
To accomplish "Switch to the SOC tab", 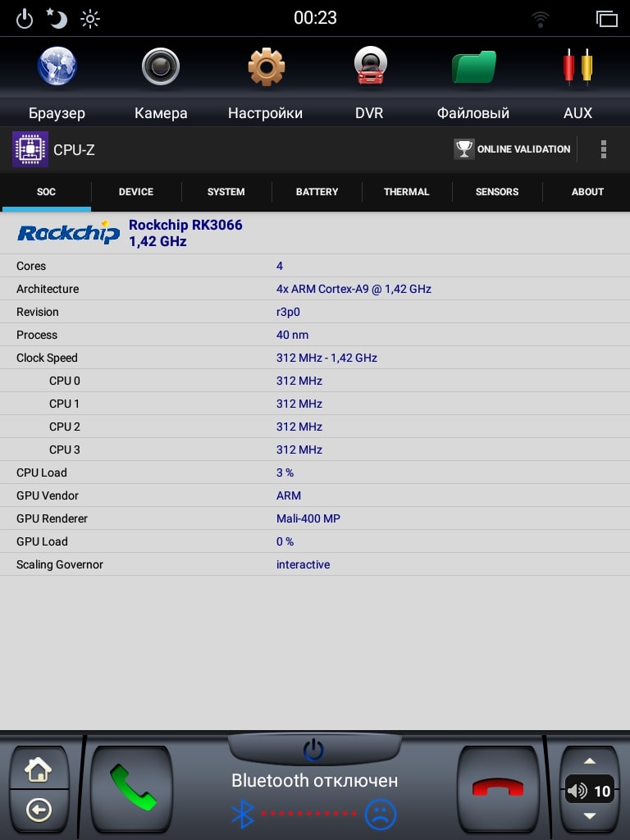I will click(x=46, y=192).
